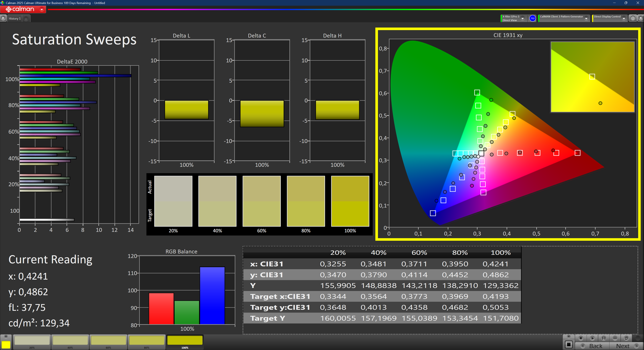The image size is (644, 350).
Task: Click the Back button
Action: click(x=592, y=346)
